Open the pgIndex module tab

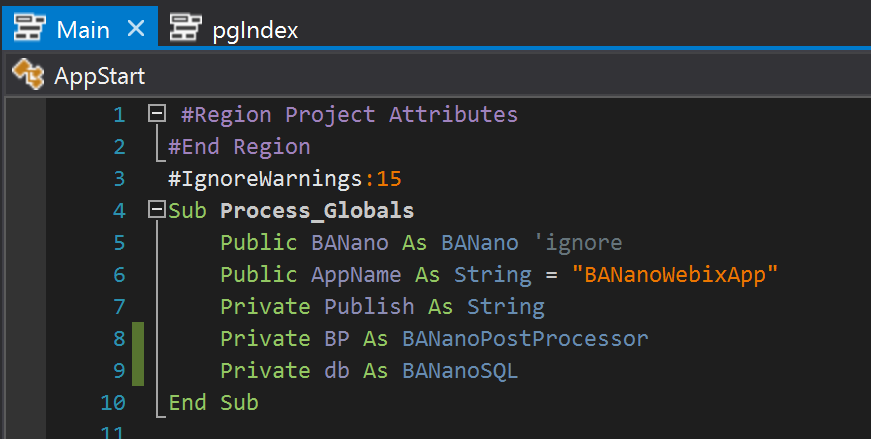[255, 29]
